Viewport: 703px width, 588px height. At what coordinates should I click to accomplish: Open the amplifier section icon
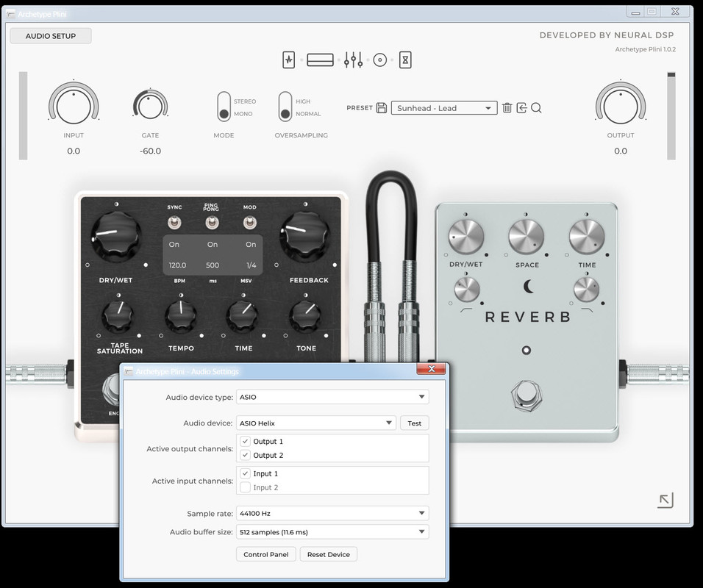pos(320,60)
